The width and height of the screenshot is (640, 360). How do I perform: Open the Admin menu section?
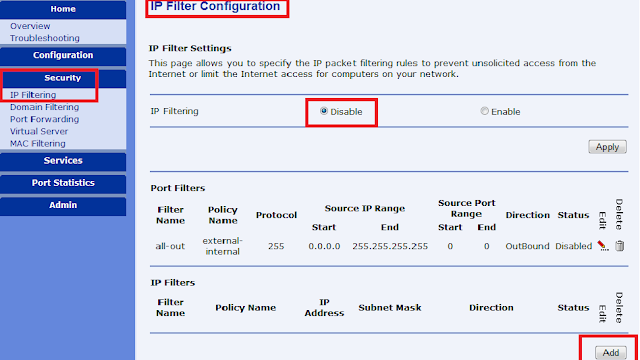point(63,206)
